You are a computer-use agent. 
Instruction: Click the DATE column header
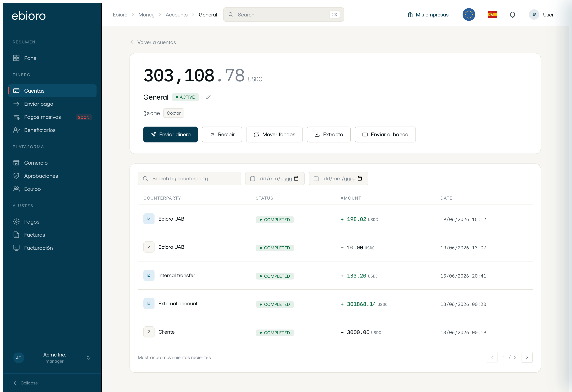point(446,198)
